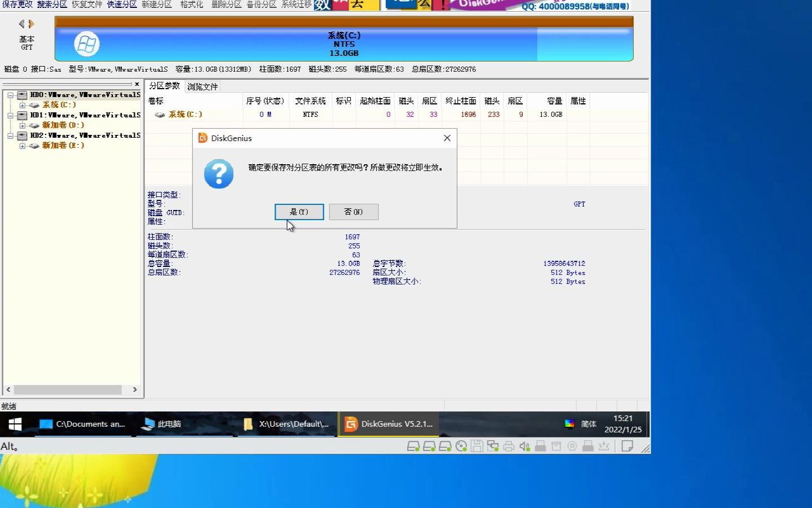Click the VMware printer icon in status tray
812x508 pixels.
point(509,446)
